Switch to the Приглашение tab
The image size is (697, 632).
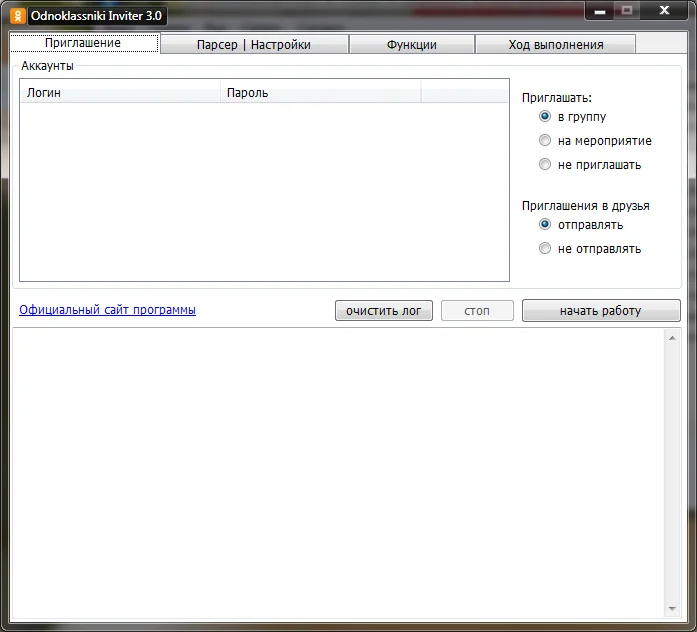(x=84, y=43)
